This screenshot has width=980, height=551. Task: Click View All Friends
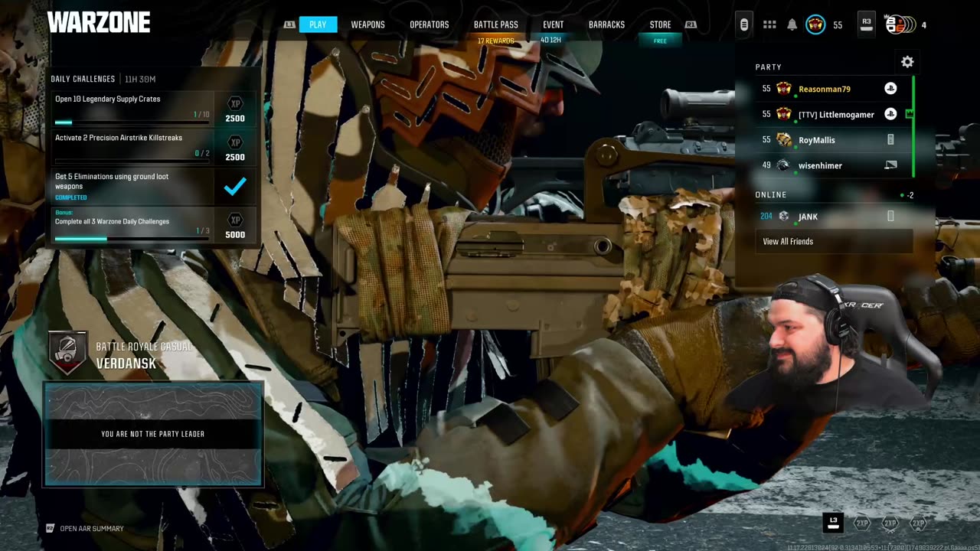click(x=834, y=241)
